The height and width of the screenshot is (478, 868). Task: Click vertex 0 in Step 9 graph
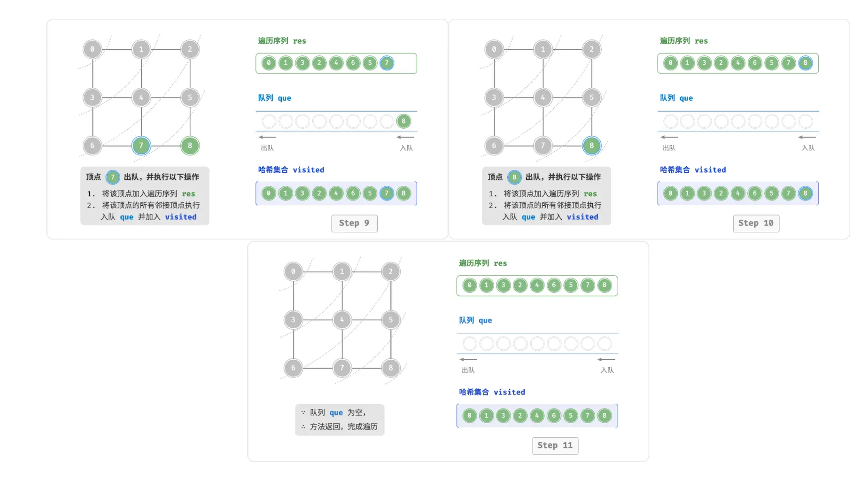tap(92, 49)
